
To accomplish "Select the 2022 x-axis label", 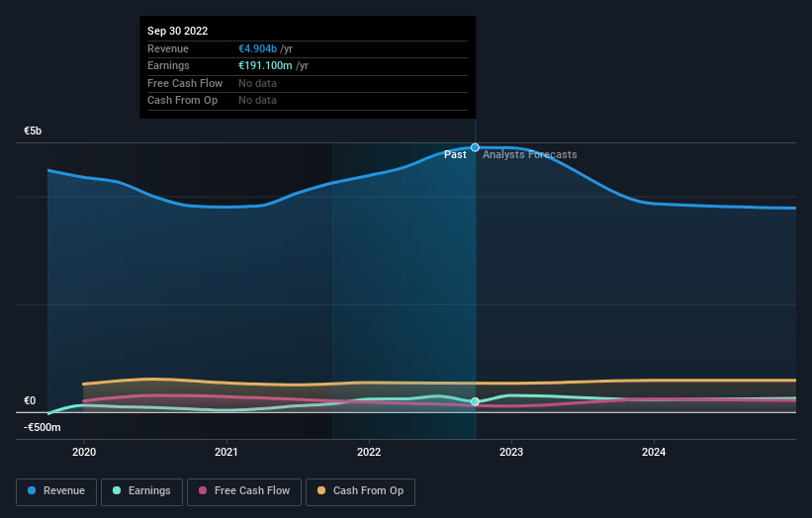I will click(369, 452).
